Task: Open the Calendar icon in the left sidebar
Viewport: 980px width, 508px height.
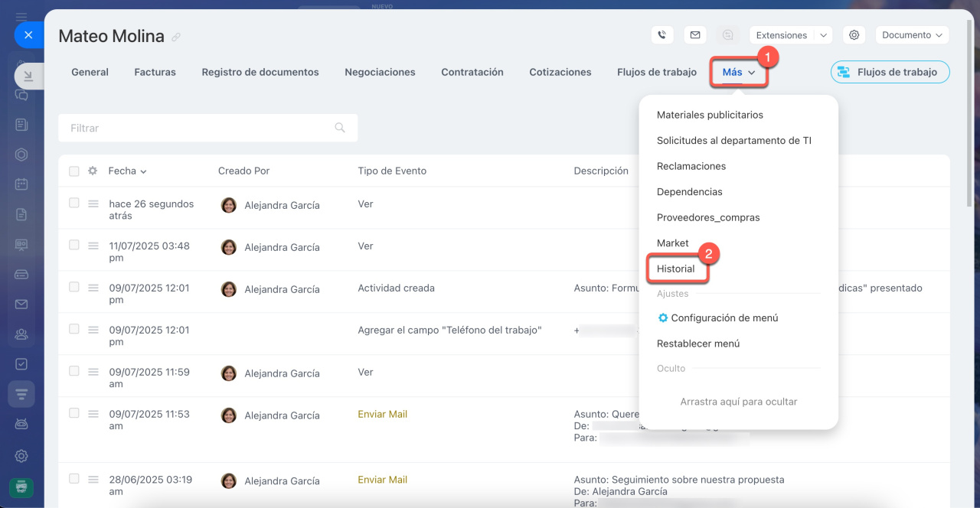Action: [x=21, y=184]
